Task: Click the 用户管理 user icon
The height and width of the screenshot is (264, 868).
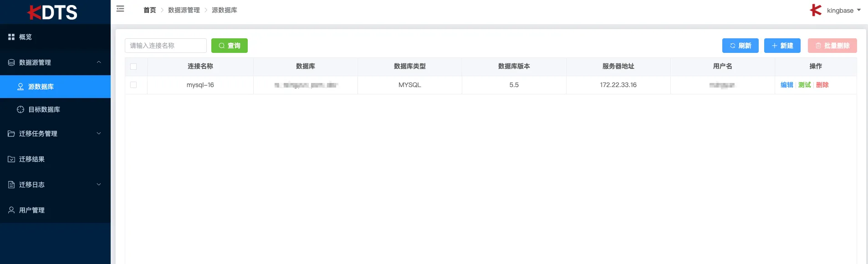Action: (11, 210)
